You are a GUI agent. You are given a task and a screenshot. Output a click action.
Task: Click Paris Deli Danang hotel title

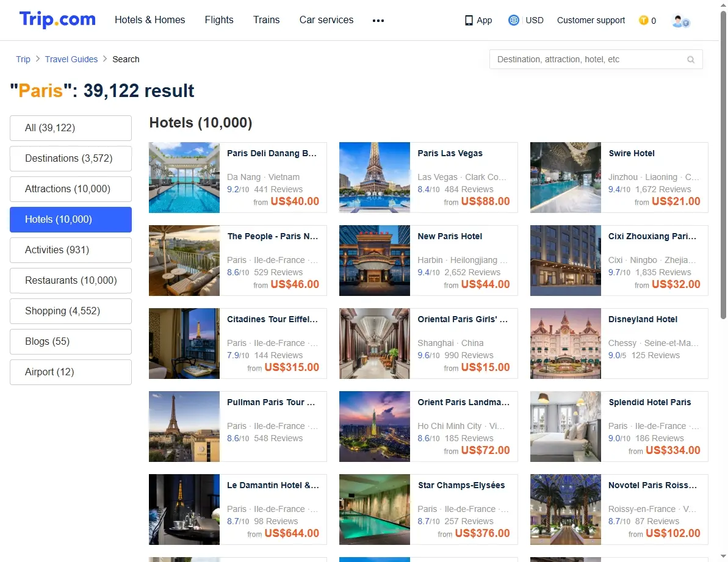(x=272, y=153)
